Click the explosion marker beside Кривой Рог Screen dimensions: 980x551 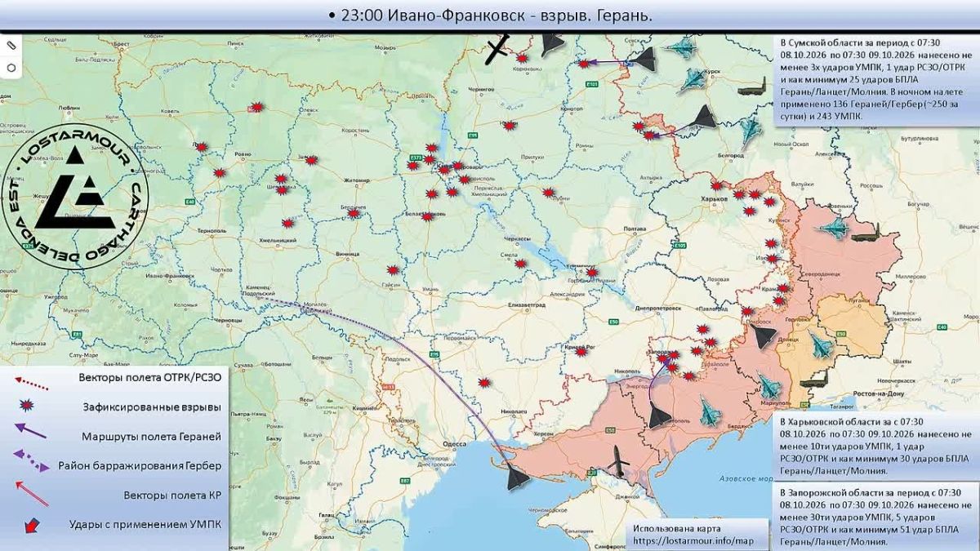tap(581, 351)
